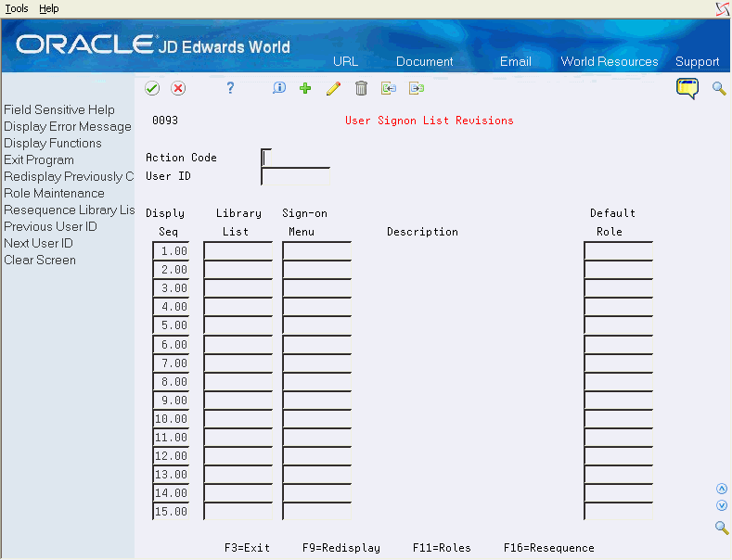The image size is (732, 560).
Task: Click the scroll down arrow icon
Action: (x=722, y=506)
